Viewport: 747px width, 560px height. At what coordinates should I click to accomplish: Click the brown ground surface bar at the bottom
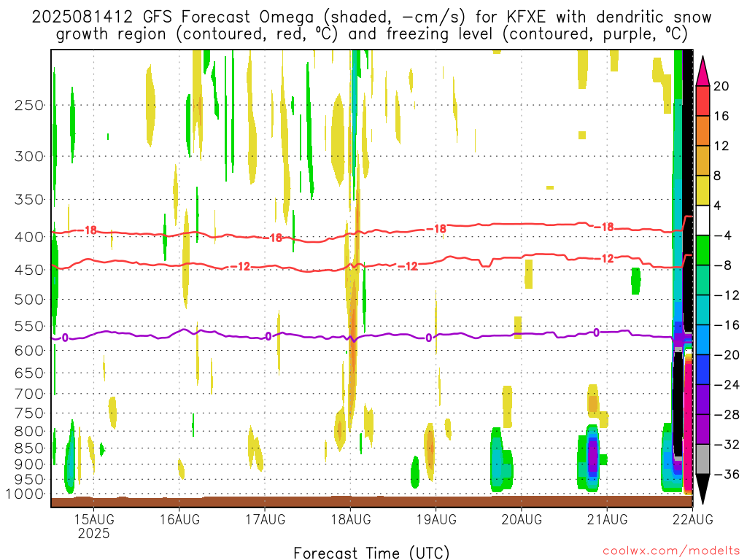pos(371,502)
